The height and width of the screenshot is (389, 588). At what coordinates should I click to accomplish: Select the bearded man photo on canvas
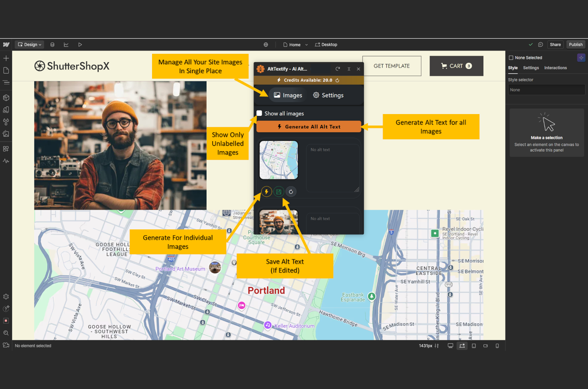(x=120, y=145)
